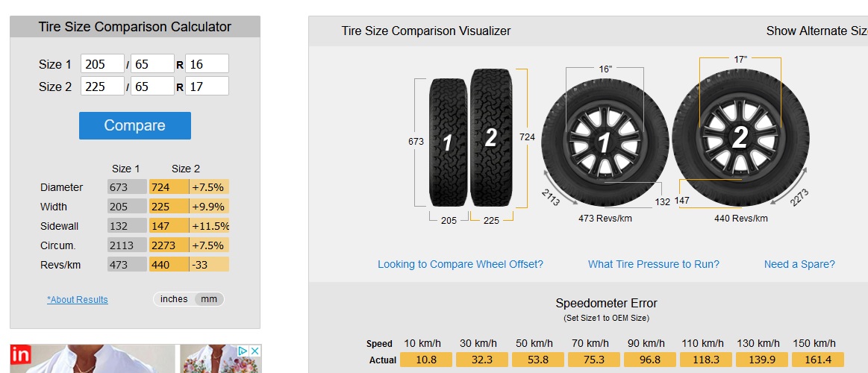Click the red 'in' logo on the ad

click(20, 354)
